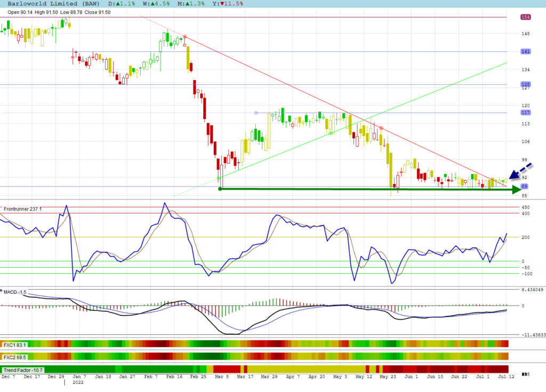Click the blue 89 price level badge
The width and height of the screenshot is (546, 392).
point(524,187)
